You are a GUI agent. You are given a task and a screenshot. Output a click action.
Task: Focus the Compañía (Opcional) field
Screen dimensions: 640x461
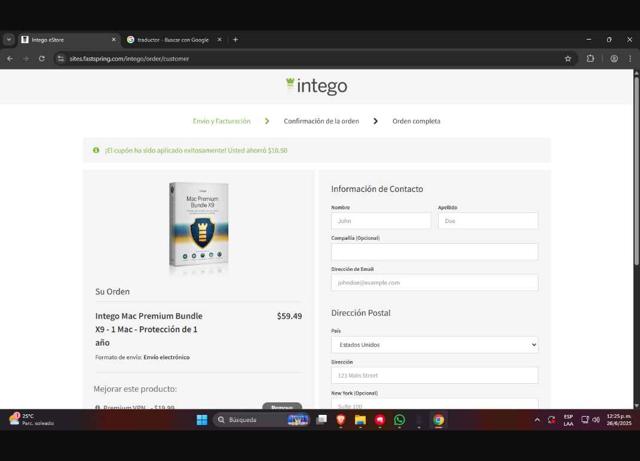tap(435, 252)
